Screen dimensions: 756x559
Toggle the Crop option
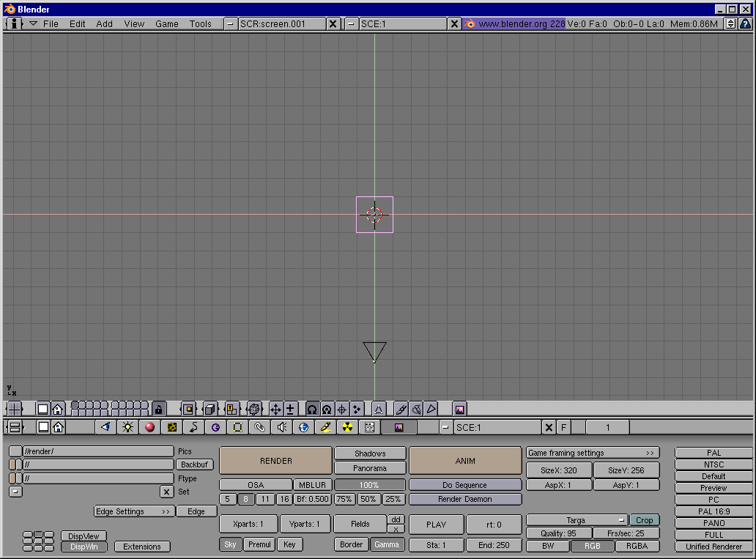pos(644,520)
